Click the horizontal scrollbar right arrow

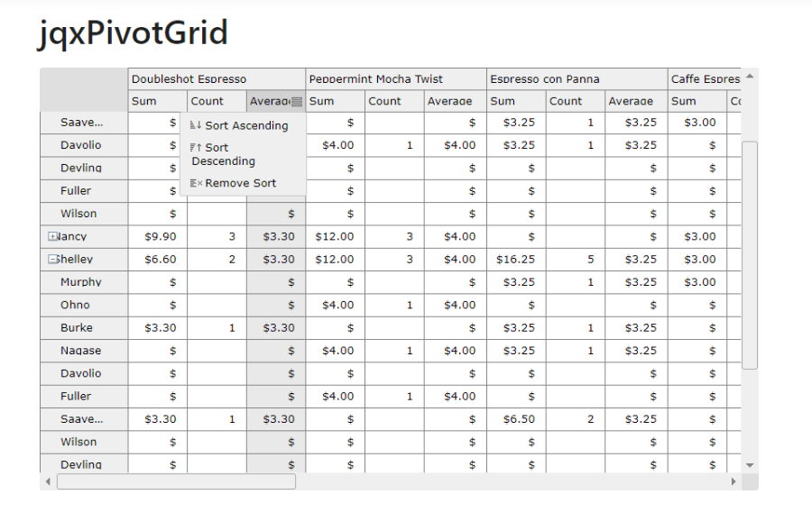click(x=734, y=481)
